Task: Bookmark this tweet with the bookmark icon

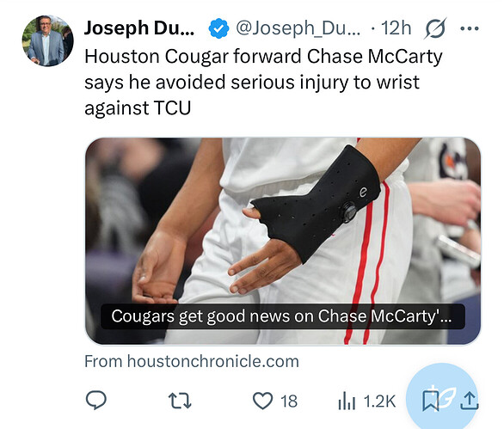Action: 430,401
